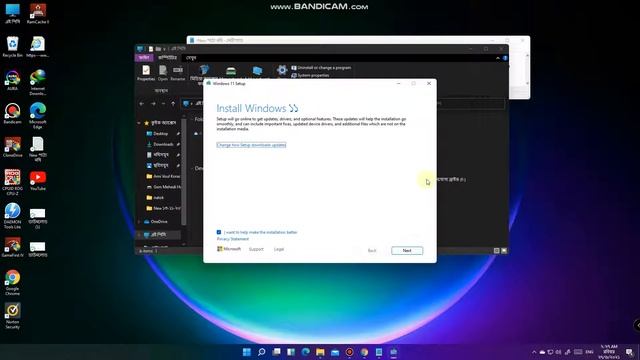Screen dimensions: 640x360
Task: Launch Google Chrome from the desktop
Action: point(12,282)
